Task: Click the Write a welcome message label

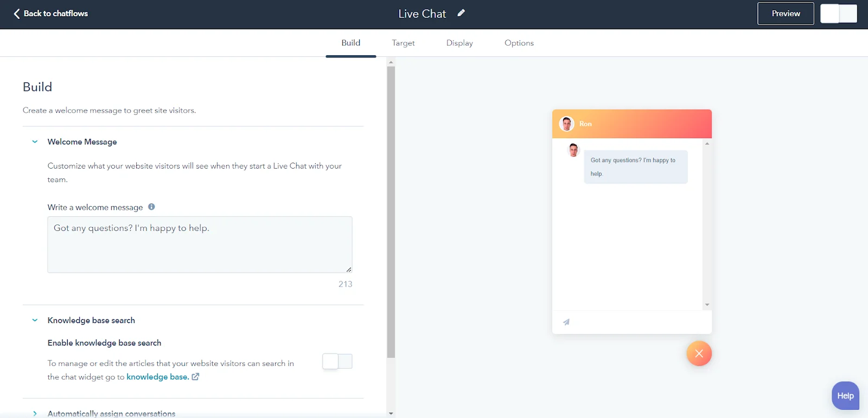Action: (95, 207)
